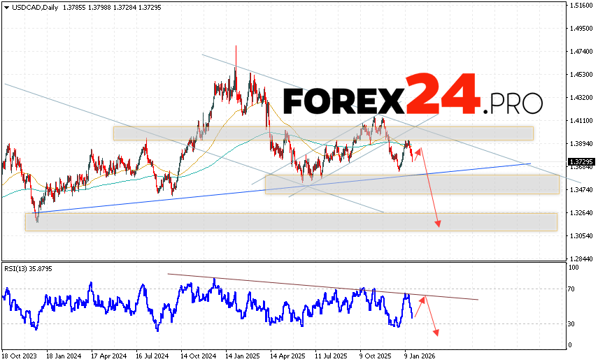Select the middle gray support zone rectangle
Screen dimensions: 598x364
click(412, 184)
